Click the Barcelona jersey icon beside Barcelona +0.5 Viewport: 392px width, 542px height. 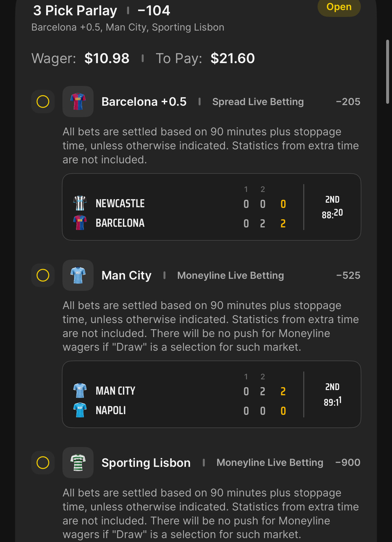click(x=78, y=102)
